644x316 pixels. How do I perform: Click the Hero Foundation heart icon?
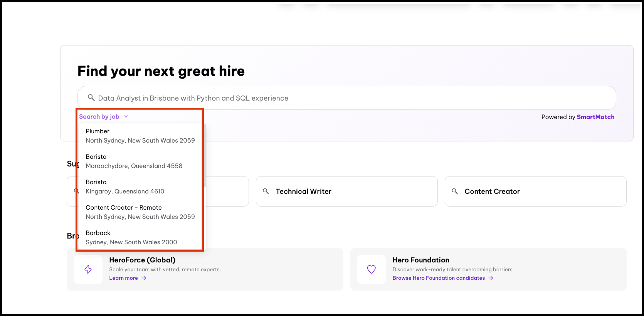371,269
